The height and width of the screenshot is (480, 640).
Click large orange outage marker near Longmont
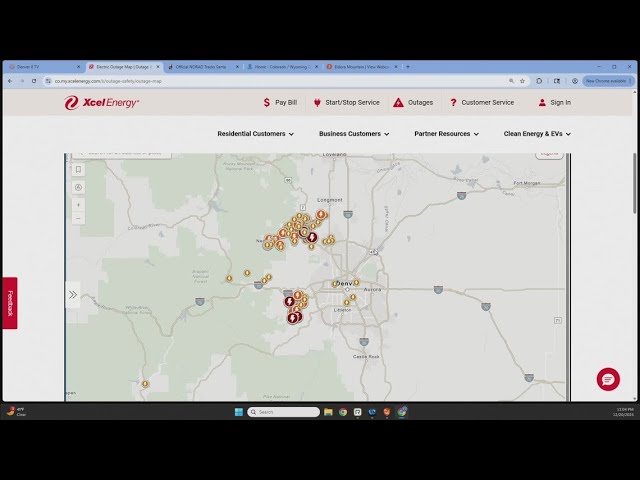(x=321, y=215)
